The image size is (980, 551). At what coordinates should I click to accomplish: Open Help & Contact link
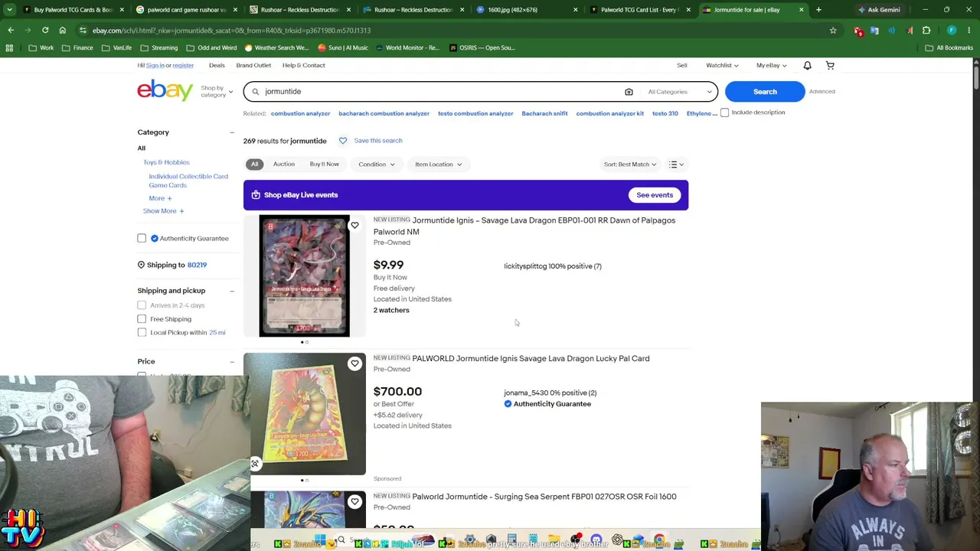pyautogui.click(x=304, y=65)
